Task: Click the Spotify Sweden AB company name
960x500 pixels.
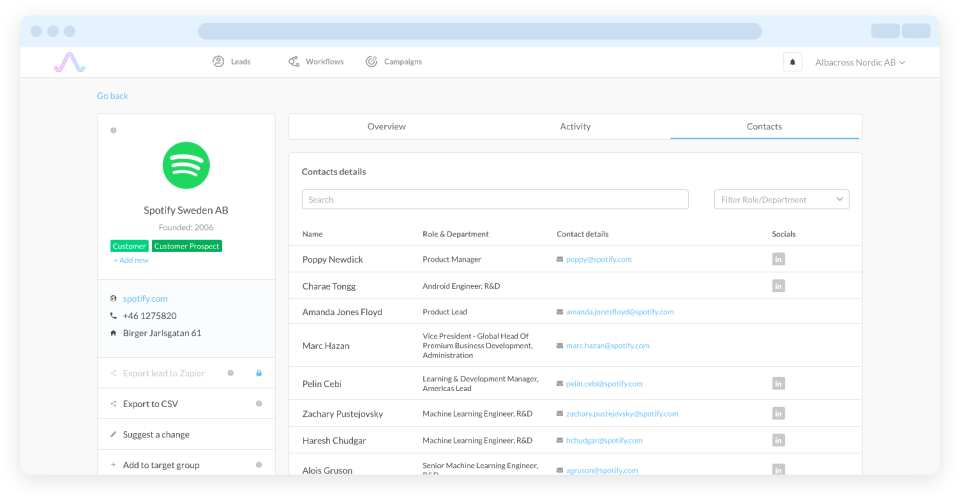Action: pos(186,210)
